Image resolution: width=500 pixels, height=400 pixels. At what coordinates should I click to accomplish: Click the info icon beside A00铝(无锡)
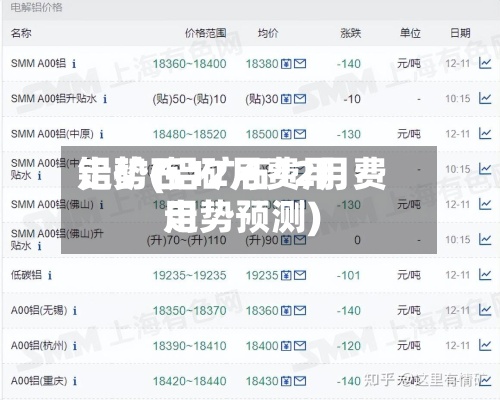point(75,311)
